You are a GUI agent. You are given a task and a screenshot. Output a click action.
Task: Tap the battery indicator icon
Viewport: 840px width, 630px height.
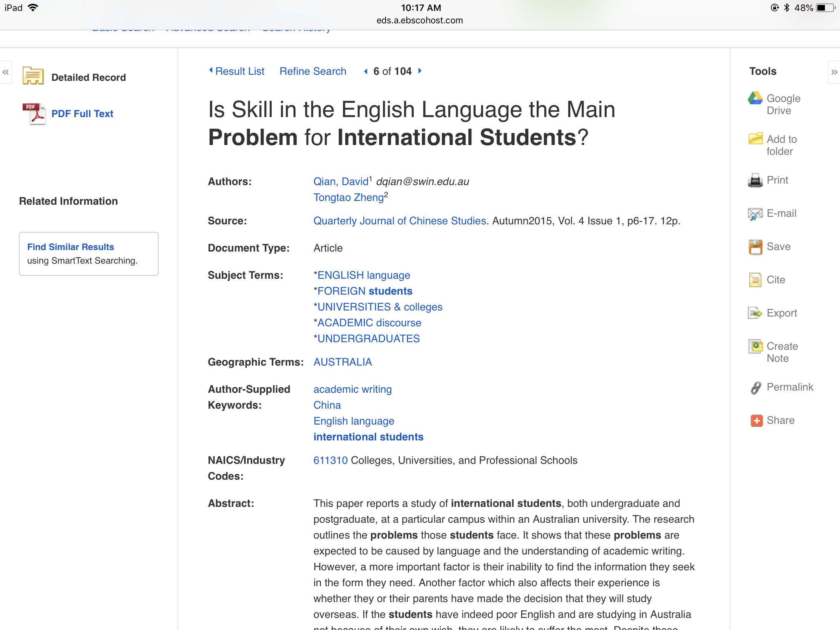point(825,8)
